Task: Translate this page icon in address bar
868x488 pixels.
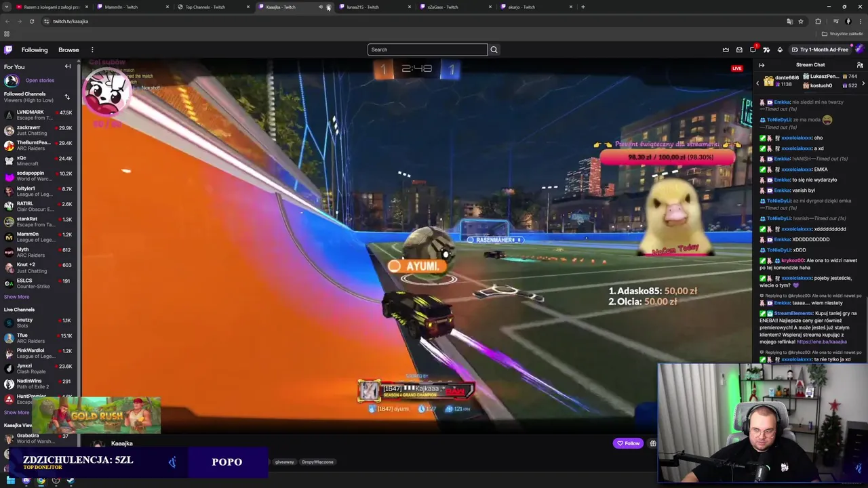Action: [x=789, y=21]
